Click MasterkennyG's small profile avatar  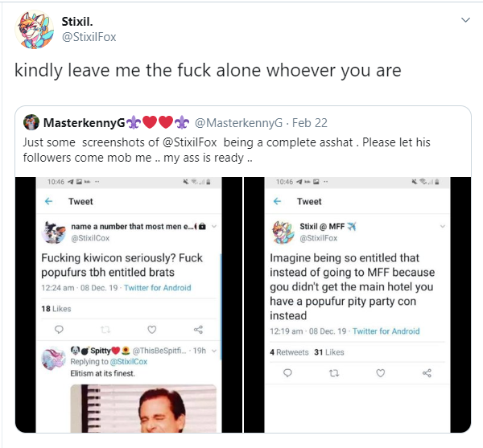click(31, 122)
